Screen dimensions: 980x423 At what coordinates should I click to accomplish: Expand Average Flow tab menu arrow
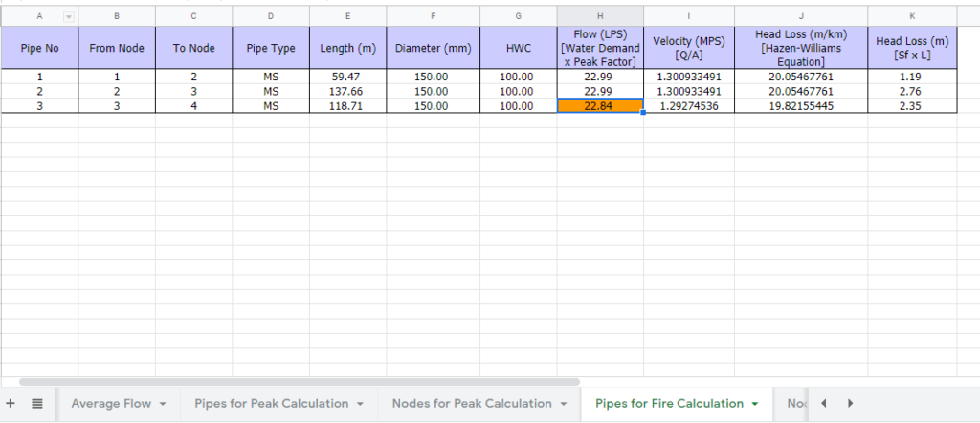click(x=163, y=404)
